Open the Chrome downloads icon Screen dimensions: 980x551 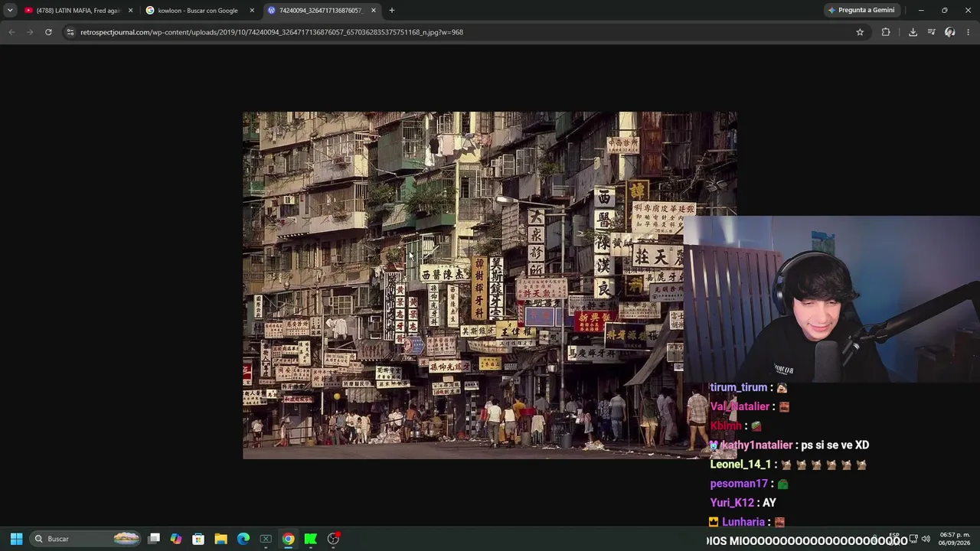[913, 32]
